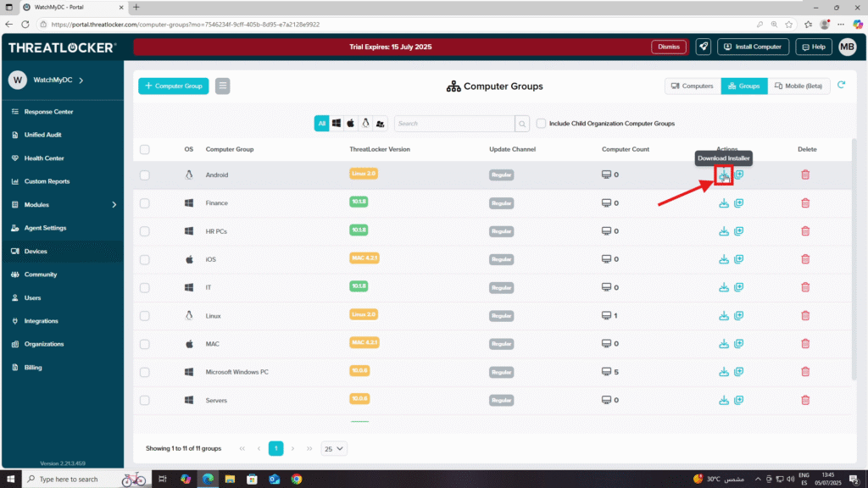Viewport: 868px width, 488px height.
Task: Delete the MAC computer group
Action: [x=805, y=344]
